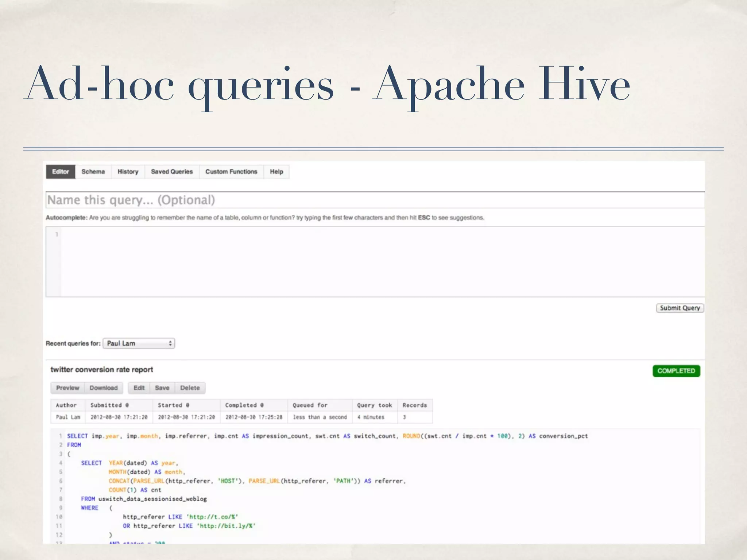The image size is (747, 560).
Task: Click the 'Query took' column header
Action: 375,405
